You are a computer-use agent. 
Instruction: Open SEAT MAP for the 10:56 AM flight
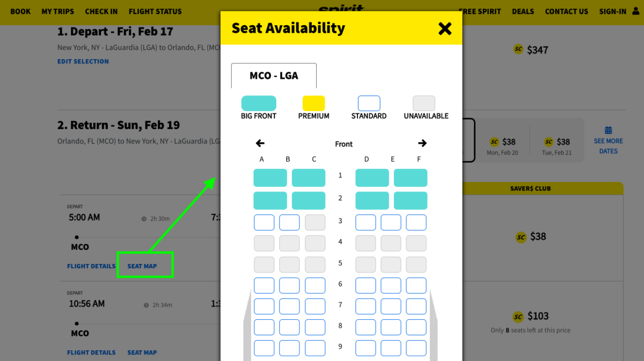coord(142,352)
